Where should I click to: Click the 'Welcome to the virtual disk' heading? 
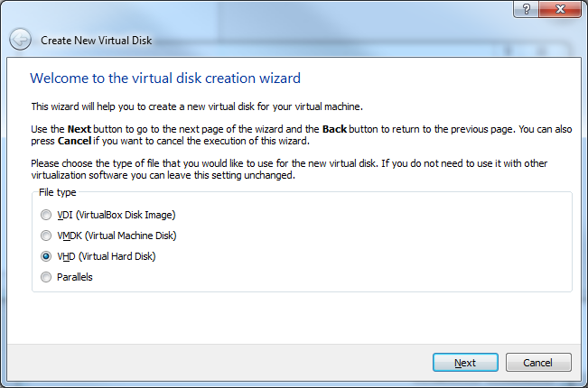coord(165,79)
